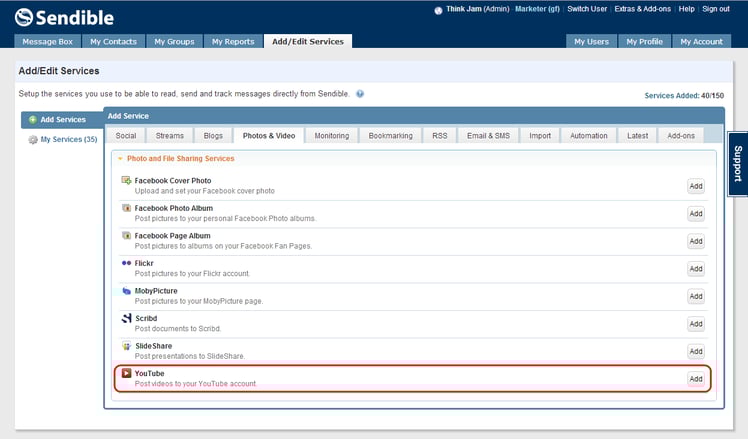Click the Facebook Cover Photo icon
The width and height of the screenshot is (748, 439).
coord(126,180)
